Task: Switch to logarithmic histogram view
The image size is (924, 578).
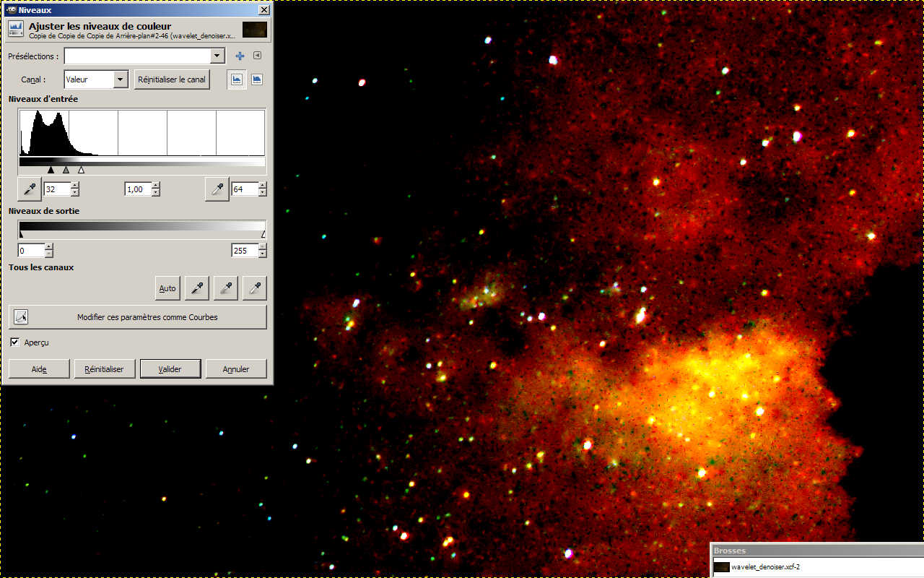Action: click(257, 79)
